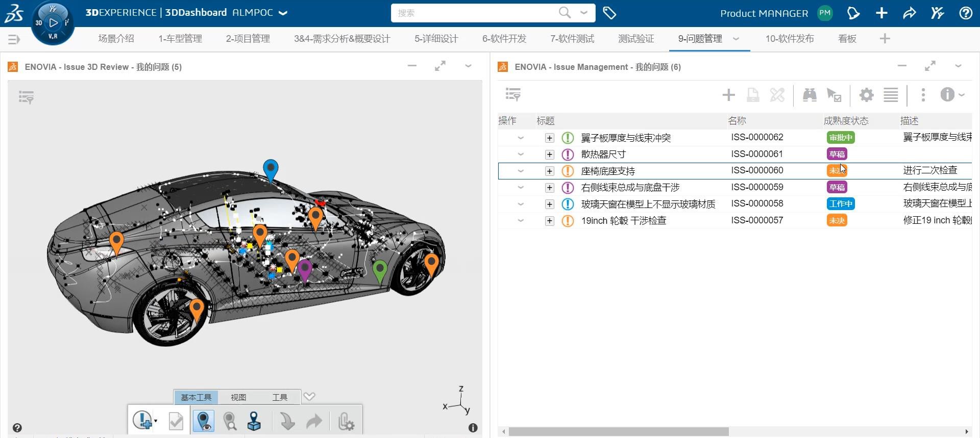Expand the 散热器尺寸 issue row
The width and height of the screenshot is (980, 438).
coord(549,154)
